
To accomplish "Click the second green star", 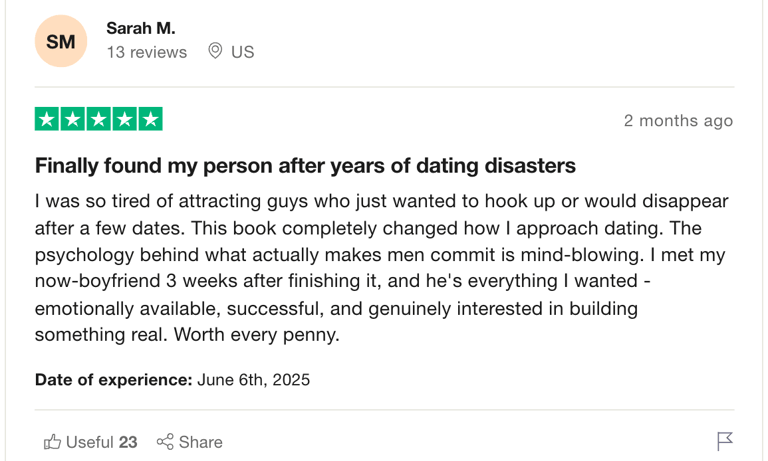I will [73, 119].
